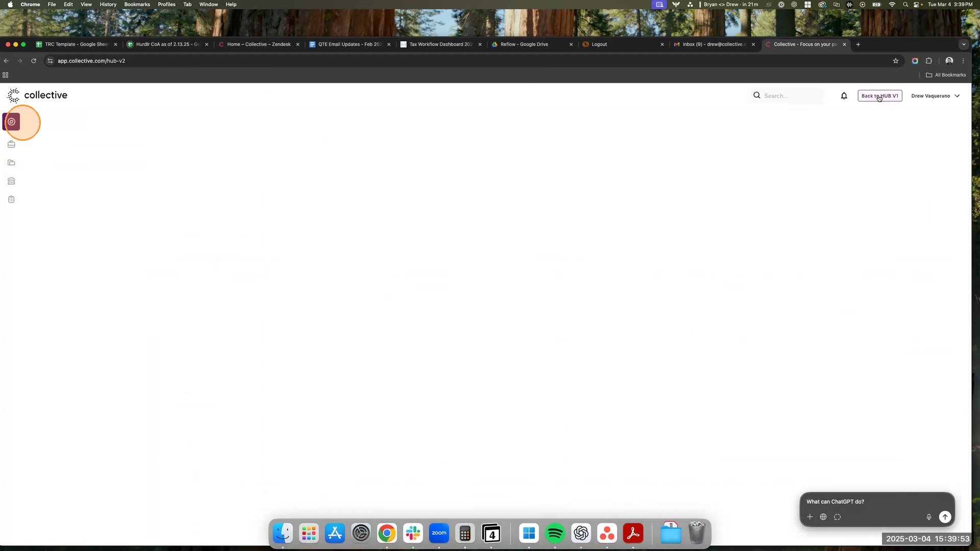Open the Bookmarks menu in menu bar
980x551 pixels.
137,5
